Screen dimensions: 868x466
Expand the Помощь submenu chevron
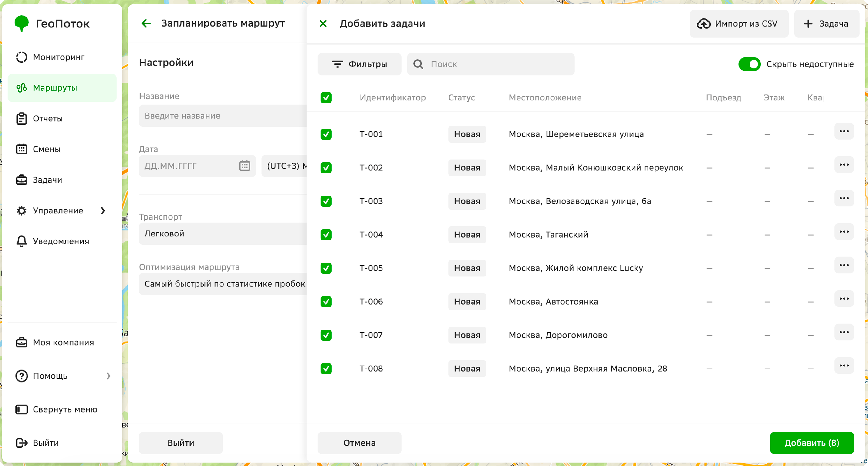(x=108, y=376)
